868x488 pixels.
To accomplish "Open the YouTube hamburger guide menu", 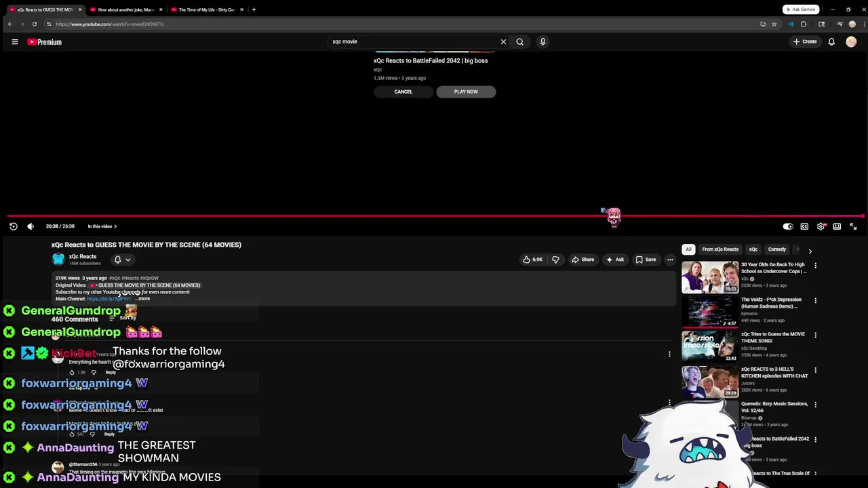I will (x=14, y=42).
